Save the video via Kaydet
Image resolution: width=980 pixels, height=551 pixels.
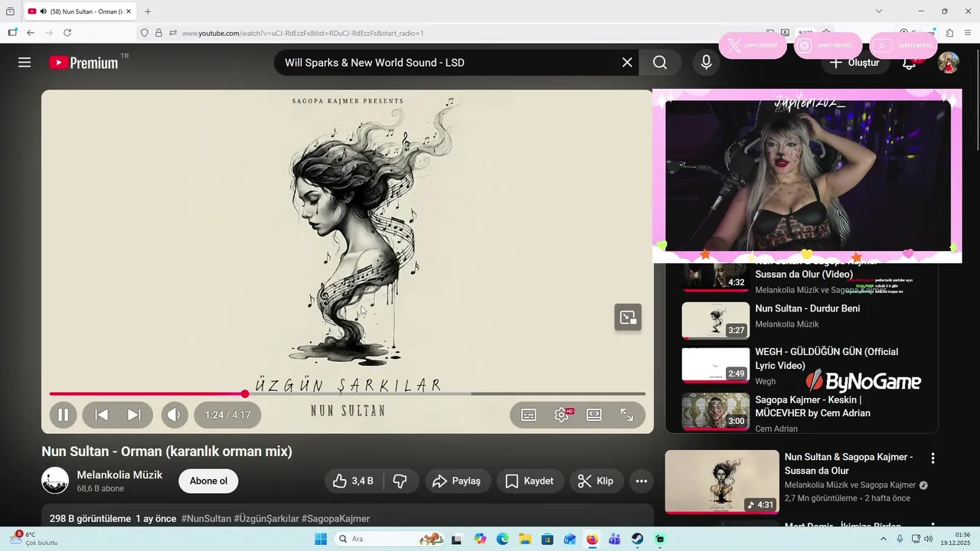[530, 481]
